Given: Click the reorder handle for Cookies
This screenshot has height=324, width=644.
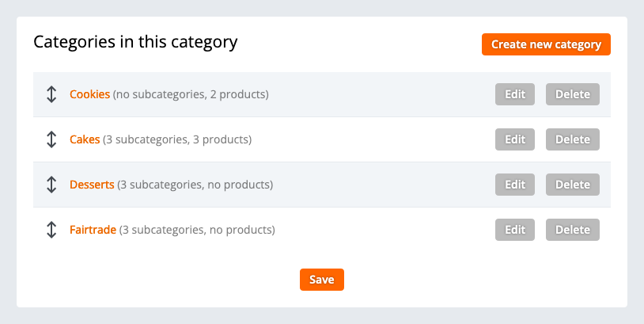Looking at the screenshot, I should coord(51,95).
